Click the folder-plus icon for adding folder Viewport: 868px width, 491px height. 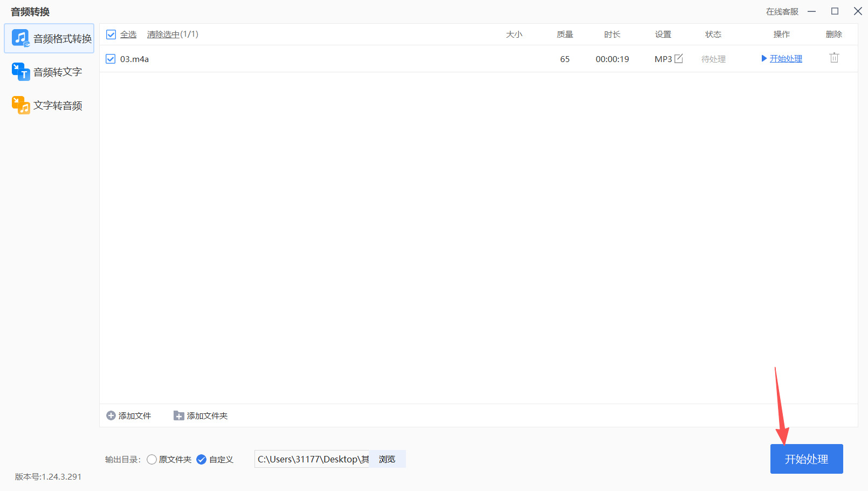178,415
